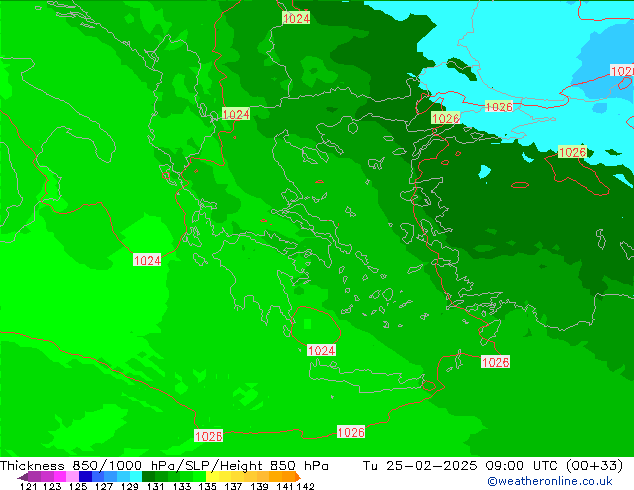Pick the dark blue legend swatch above 125
Image resolution: width=634 pixels, height=490 pixels.
[85, 476]
